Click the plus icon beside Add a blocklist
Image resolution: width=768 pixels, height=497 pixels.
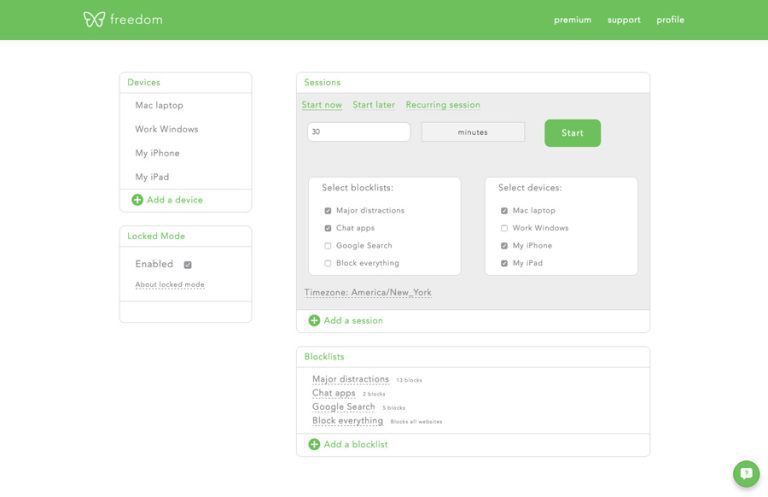pos(314,445)
